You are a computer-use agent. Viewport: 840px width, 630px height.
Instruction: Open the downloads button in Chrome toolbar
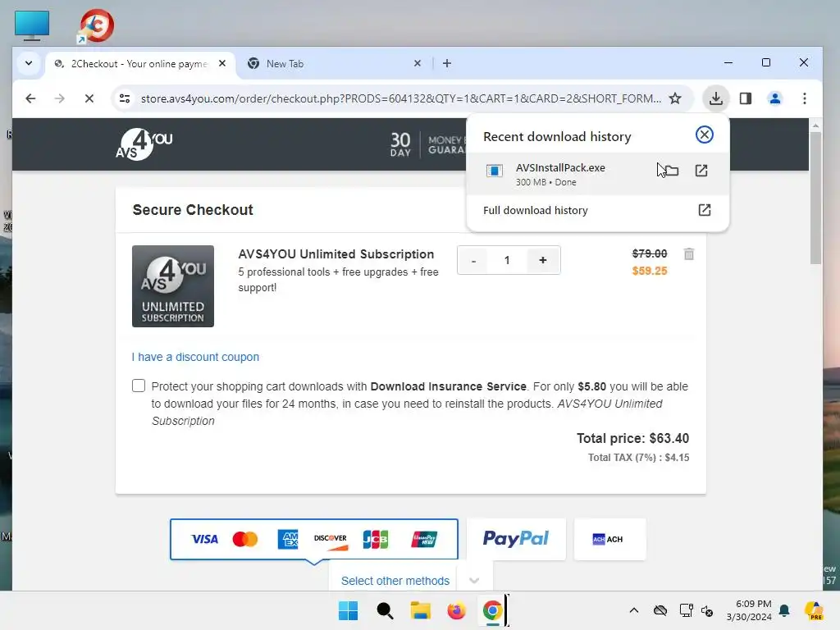pyautogui.click(x=715, y=98)
